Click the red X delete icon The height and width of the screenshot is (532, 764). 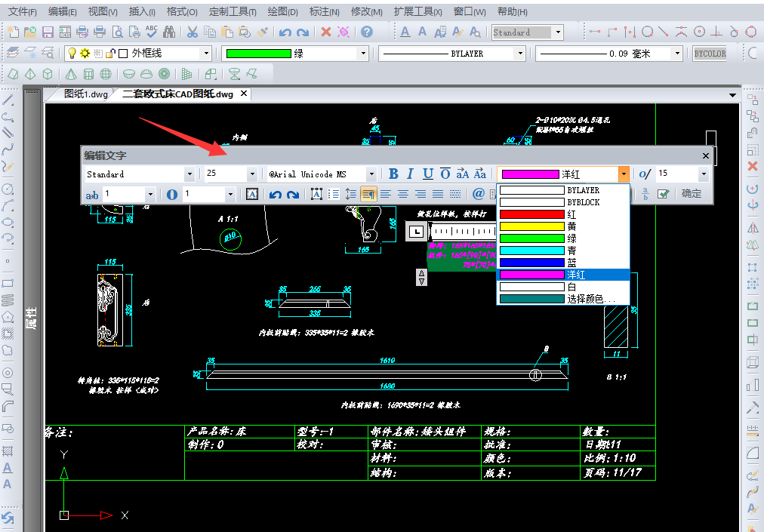[326, 32]
